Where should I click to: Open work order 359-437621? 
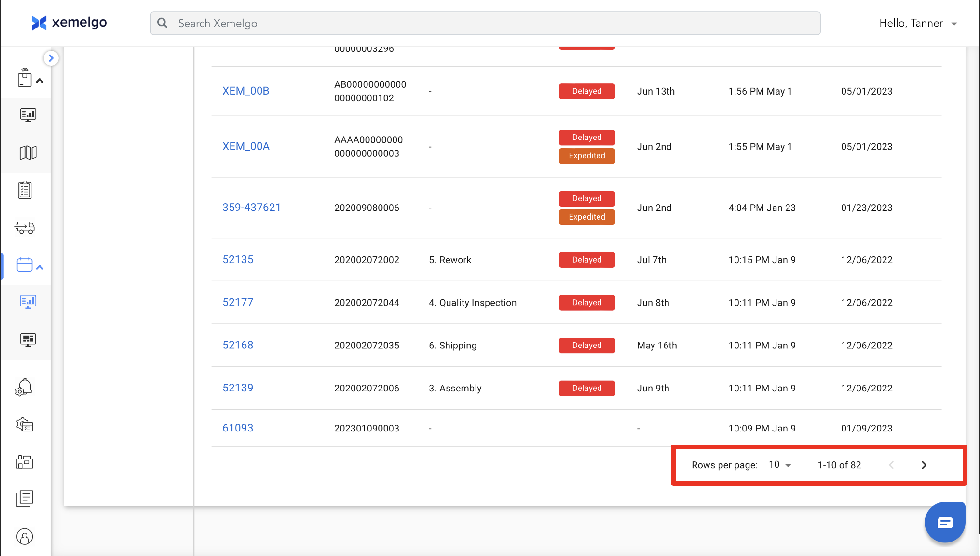(251, 208)
